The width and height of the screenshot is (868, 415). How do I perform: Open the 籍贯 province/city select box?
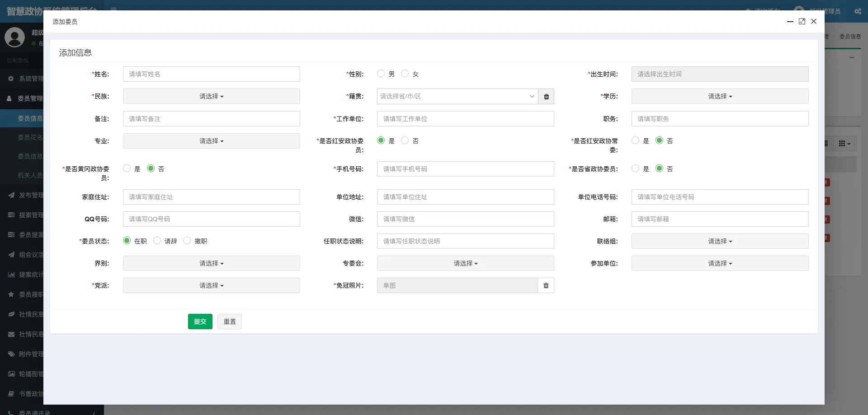point(457,96)
